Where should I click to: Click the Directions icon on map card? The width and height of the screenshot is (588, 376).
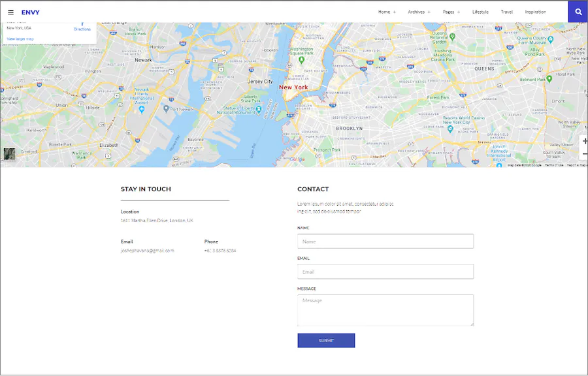coord(82,27)
